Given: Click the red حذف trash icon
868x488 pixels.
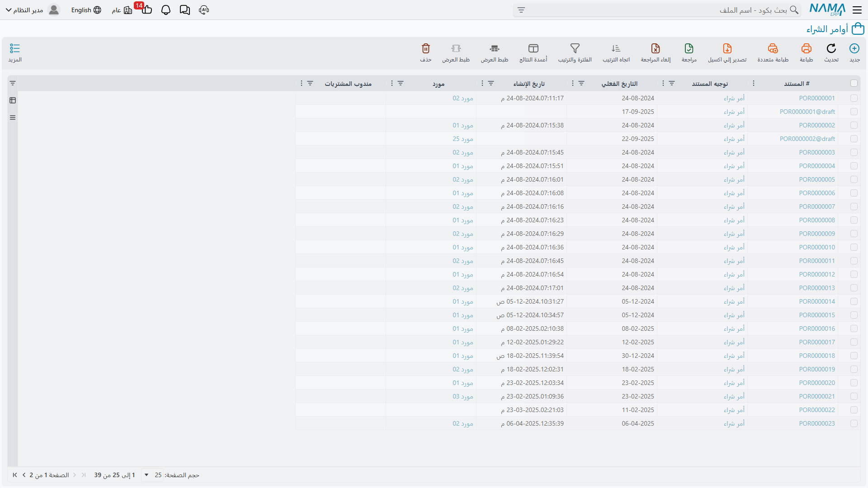Looking at the screenshot, I should click(x=425, y=48).
